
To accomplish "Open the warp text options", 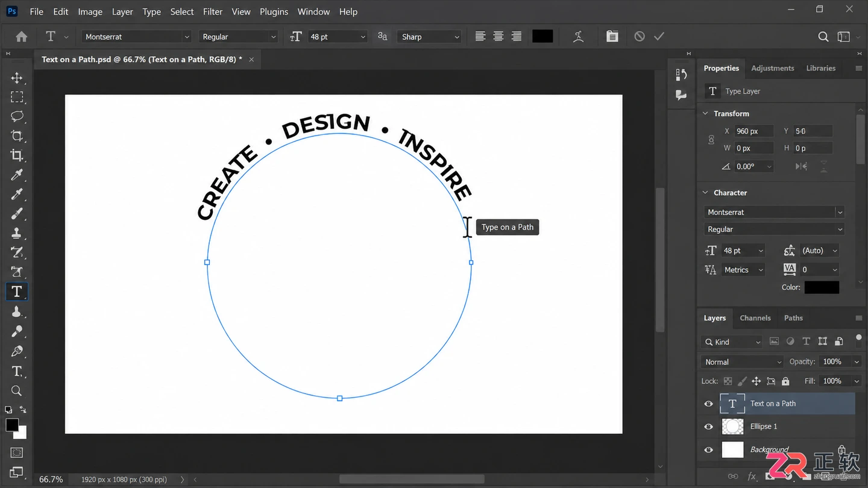I will click(579, 37).
